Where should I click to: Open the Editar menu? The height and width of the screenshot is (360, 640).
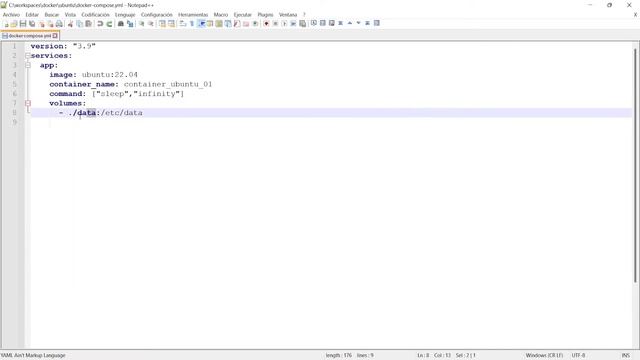tap(32, 15)
